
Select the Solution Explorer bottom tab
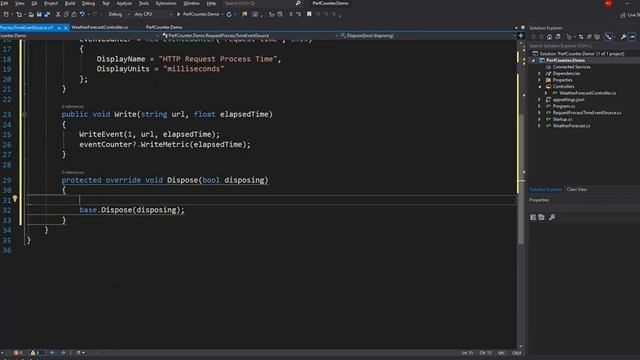(546, 189)
